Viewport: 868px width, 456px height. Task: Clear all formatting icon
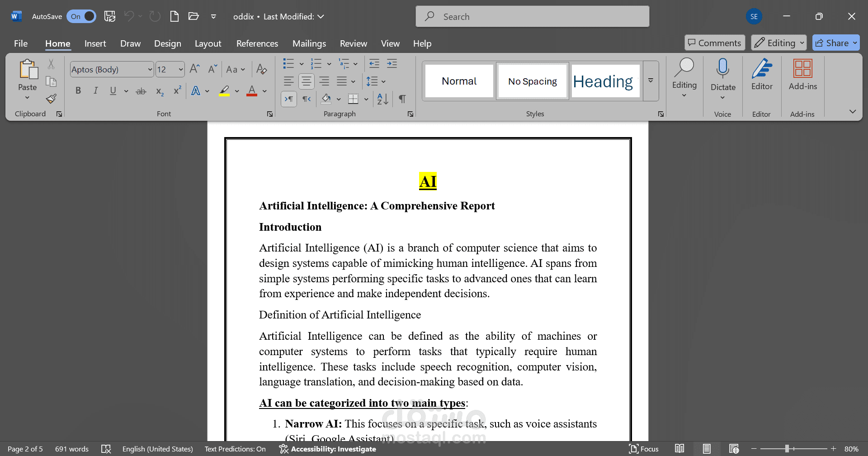pyautogui.click(x=261, y=69)
